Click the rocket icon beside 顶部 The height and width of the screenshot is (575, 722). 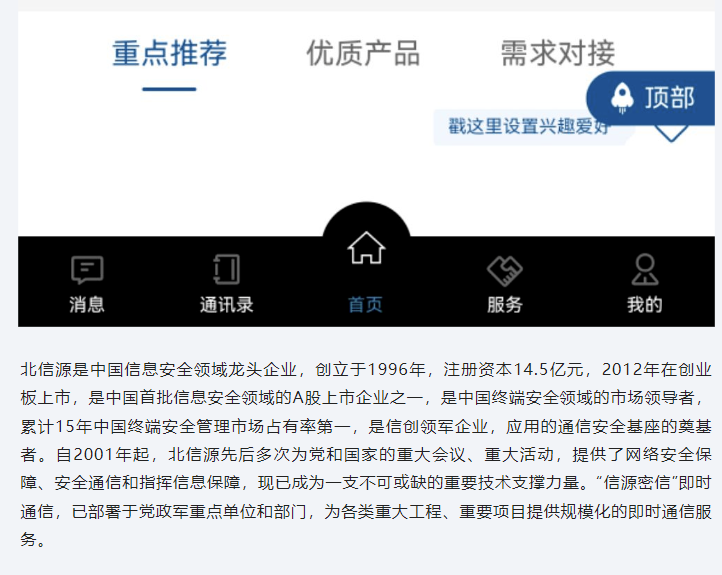[x=622, y=97]
